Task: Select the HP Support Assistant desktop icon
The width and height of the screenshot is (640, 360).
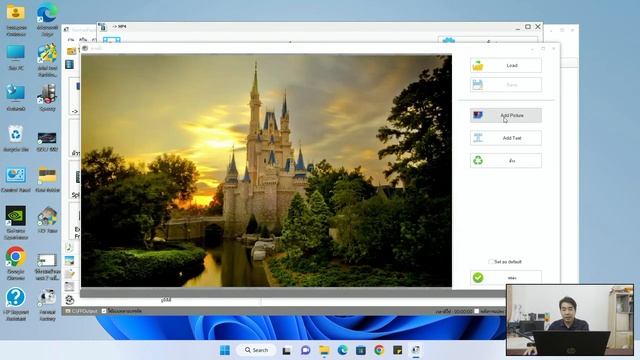Action: pos(16,304)
